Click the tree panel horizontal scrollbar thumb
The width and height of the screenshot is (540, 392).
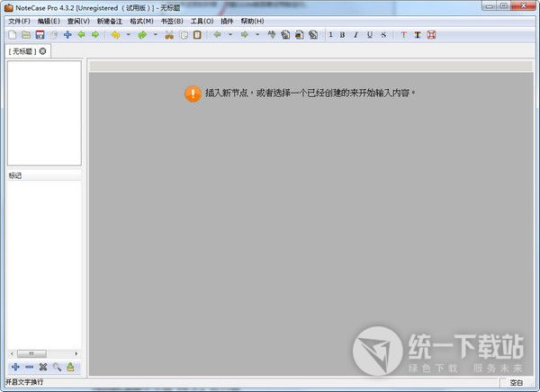(x=31, y=353)
